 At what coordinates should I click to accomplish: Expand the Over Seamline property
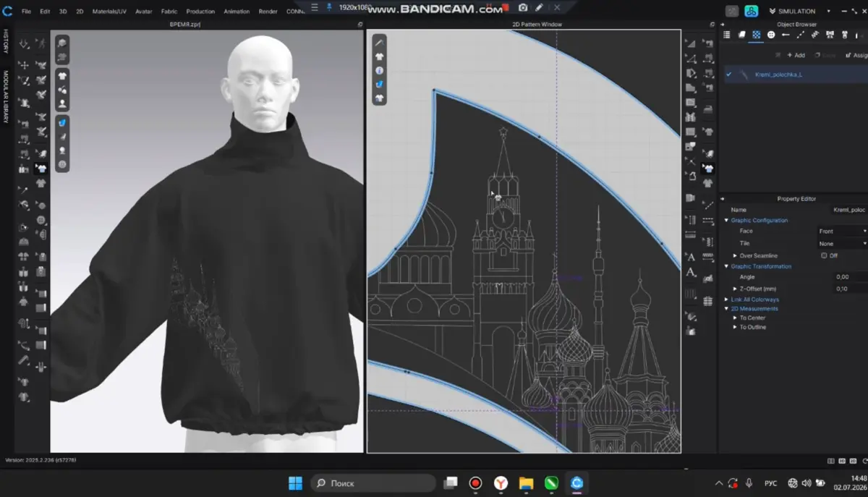[736, 256]
